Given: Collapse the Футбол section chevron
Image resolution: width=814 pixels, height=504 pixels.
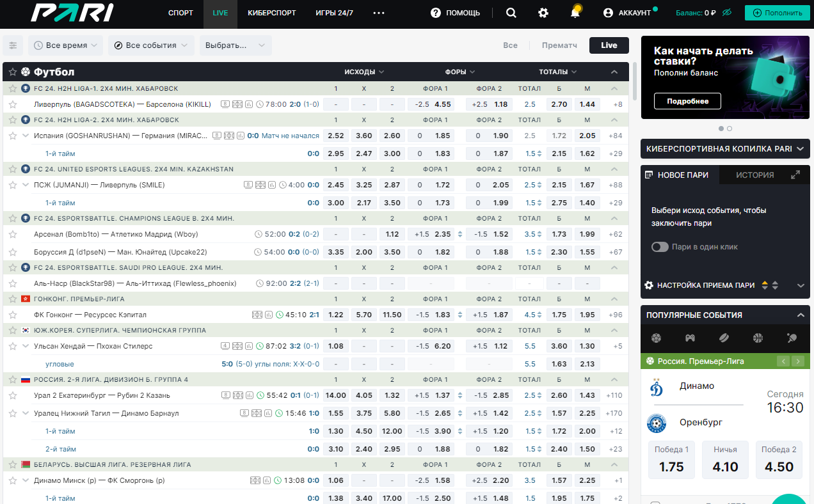Looking at the screenshot, I should pyautogui.click(x=614, y=72).
